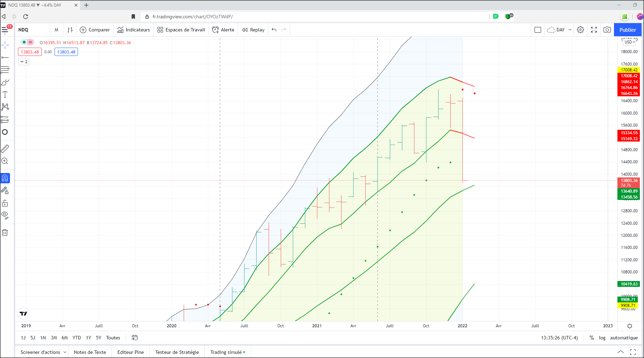Screen dimensions: 644x358
Task: Open chart settings gear in the top toolbar
Action: tap(580, 30)
